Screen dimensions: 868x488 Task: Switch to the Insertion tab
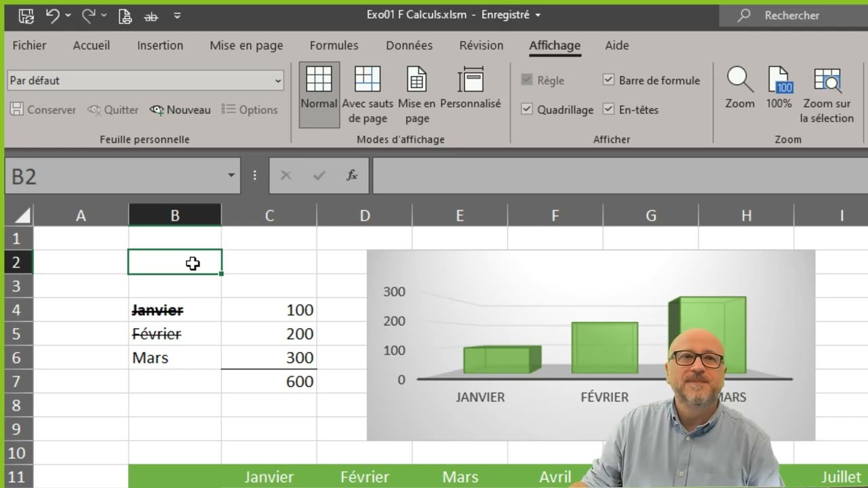pyautogui.click(x=160, y=45)
